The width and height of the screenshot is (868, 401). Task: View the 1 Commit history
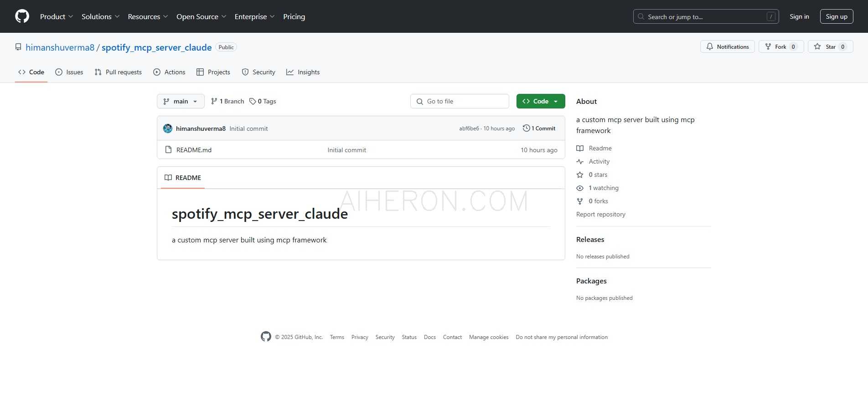point(539,129)
